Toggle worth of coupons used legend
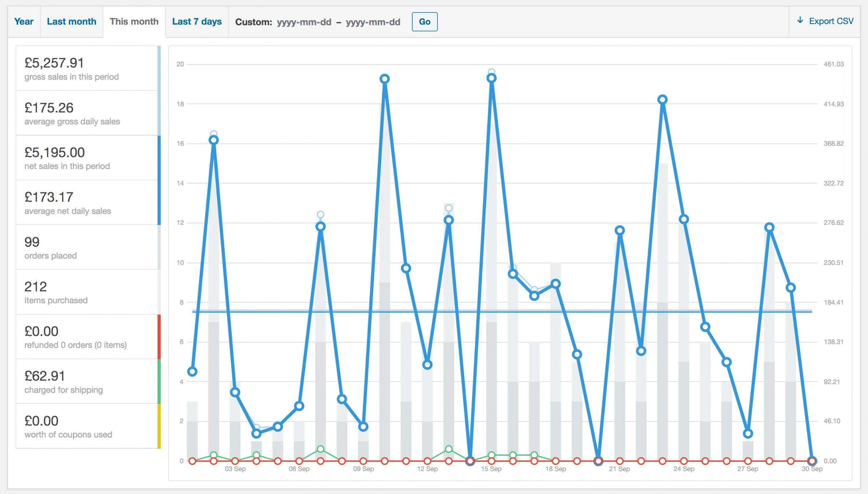This screenshot has height=494, width=868. tap(88, 426)
